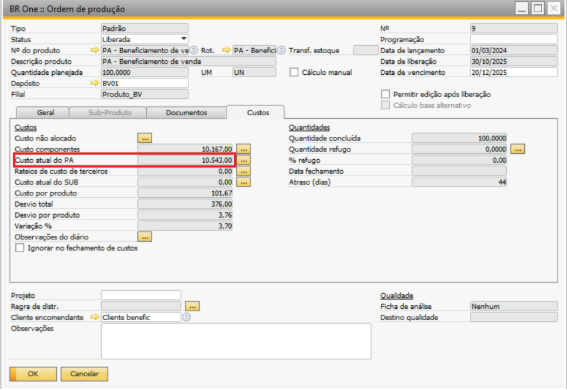Switch to the Geral tab

pyautogui.click(x=43, y=112)
